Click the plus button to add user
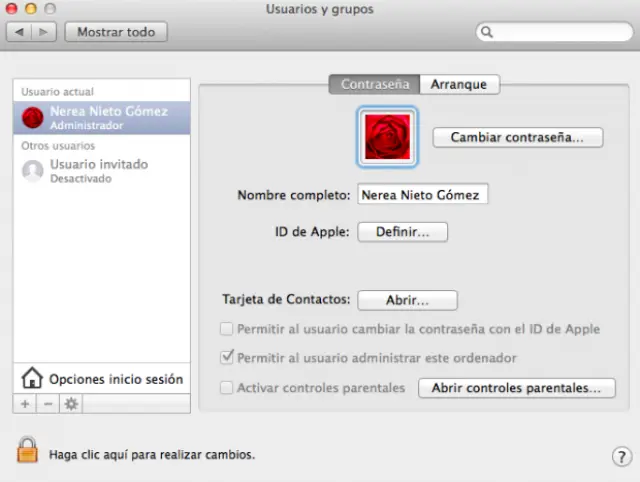 tap(26, 403)
